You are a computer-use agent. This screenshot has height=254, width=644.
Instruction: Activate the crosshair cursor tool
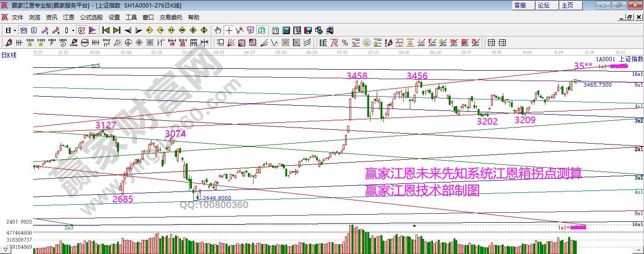[229, 30]
